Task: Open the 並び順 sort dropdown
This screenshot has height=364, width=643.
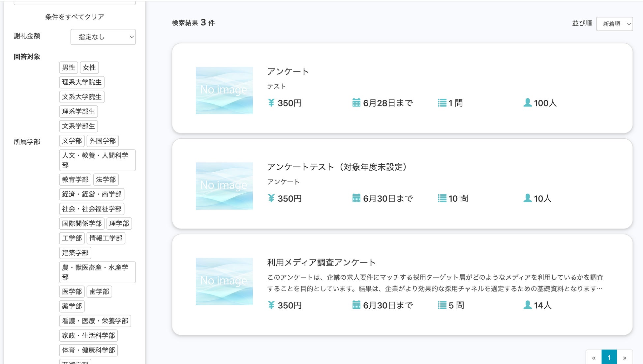Action: [614, 24]
